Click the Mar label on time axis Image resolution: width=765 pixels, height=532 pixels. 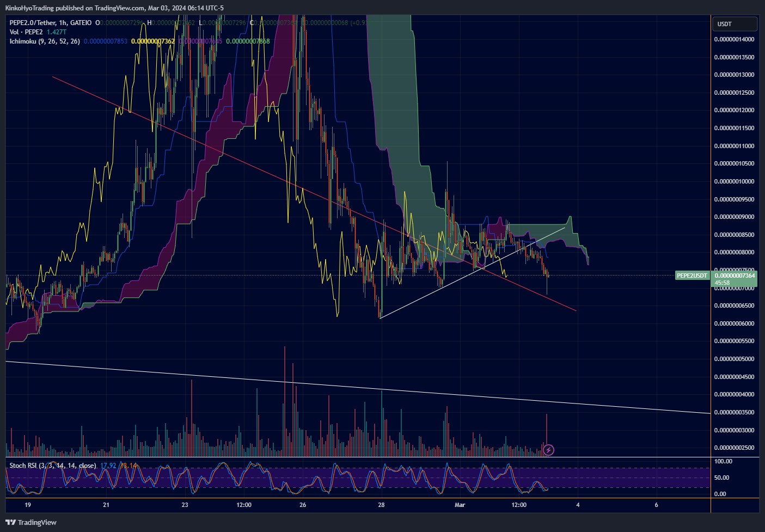pos(460,505)
